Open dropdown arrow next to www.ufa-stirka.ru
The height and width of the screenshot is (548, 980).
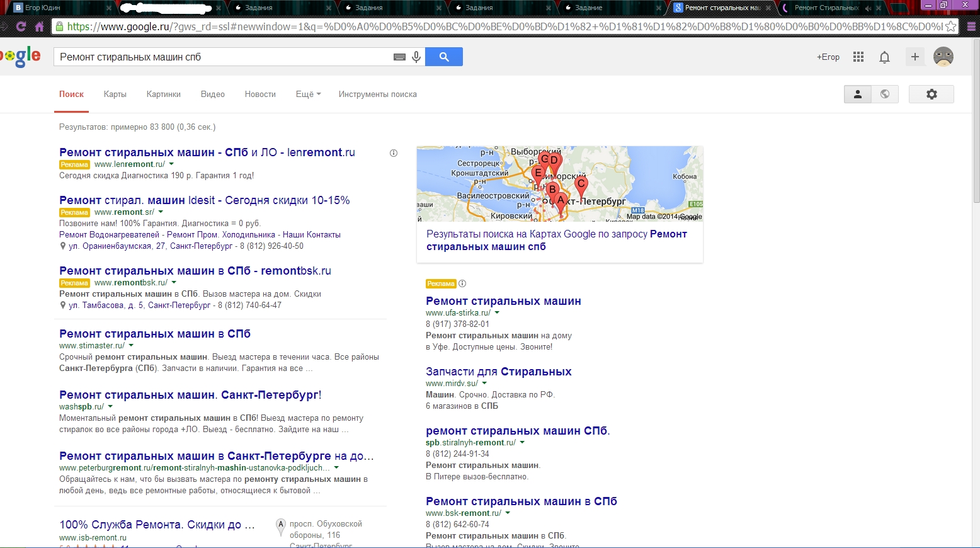click(497, 313)
